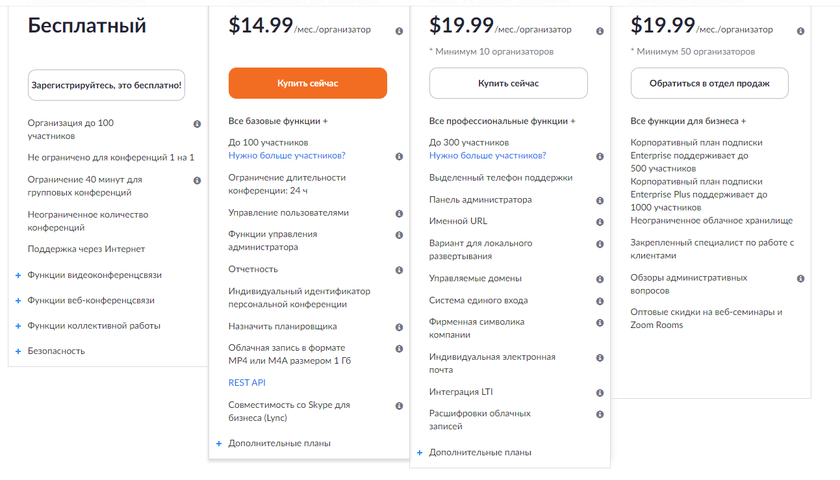Image resolution: width=840 pixels, height=480 pixels.
Task: Click info icon beside Система единого входа
Action: 600,301
